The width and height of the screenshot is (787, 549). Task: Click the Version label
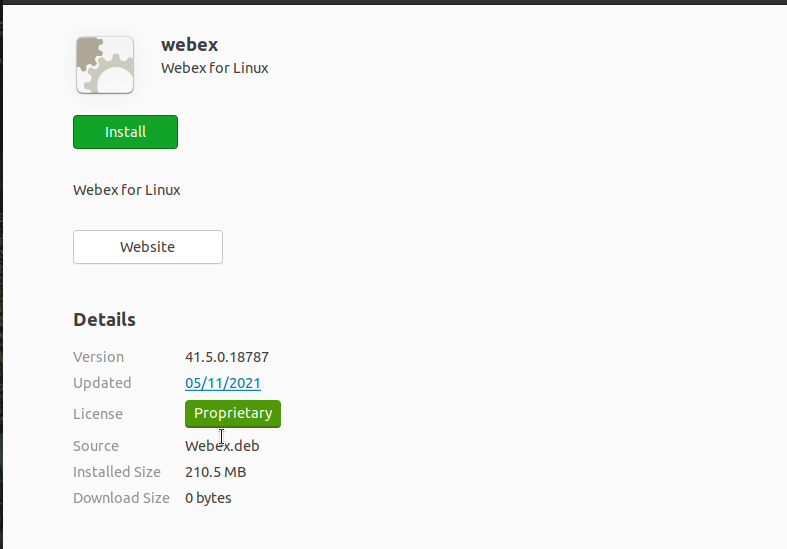point(99,357)
